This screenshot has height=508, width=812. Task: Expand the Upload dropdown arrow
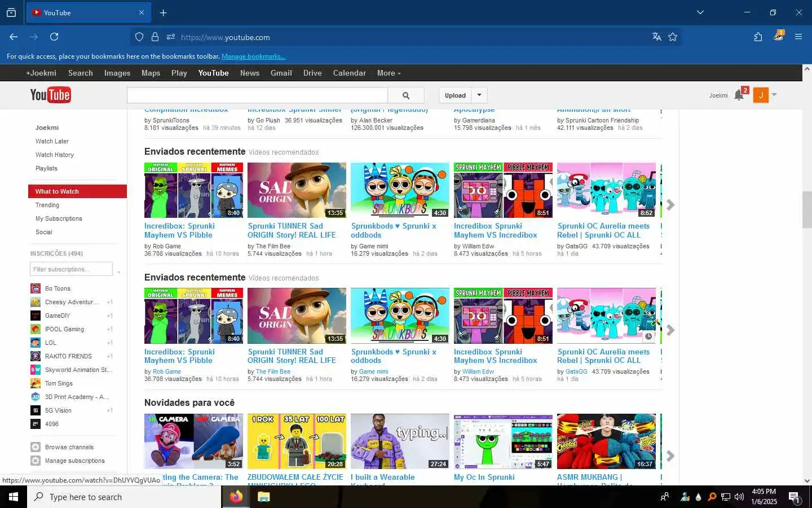point(479,95)
